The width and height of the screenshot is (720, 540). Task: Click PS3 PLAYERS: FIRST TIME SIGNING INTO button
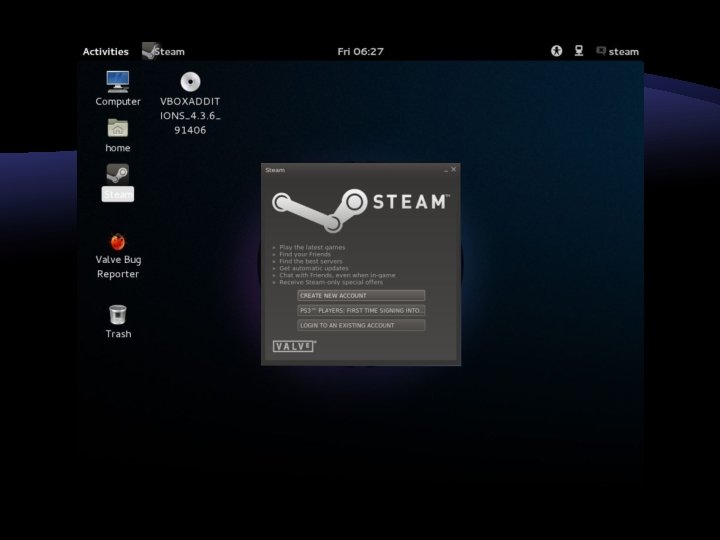361,310
